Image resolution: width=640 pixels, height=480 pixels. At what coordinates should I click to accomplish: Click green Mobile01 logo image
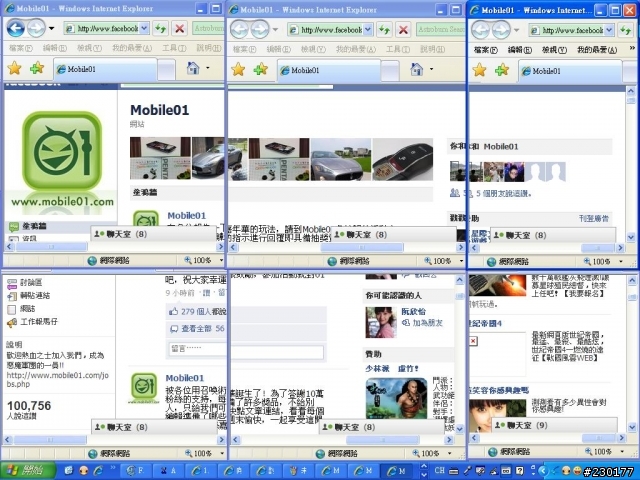tap(62, 151)
